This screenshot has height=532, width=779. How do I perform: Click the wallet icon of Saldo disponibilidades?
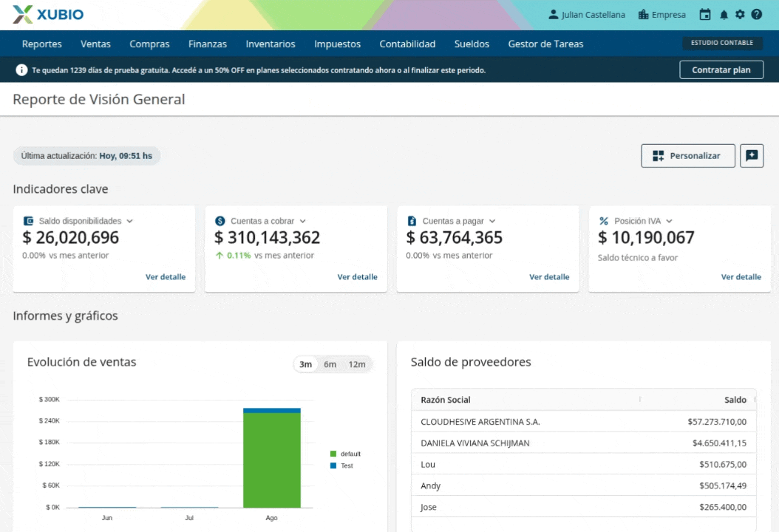pyautogui.click(x=28, y=220)
